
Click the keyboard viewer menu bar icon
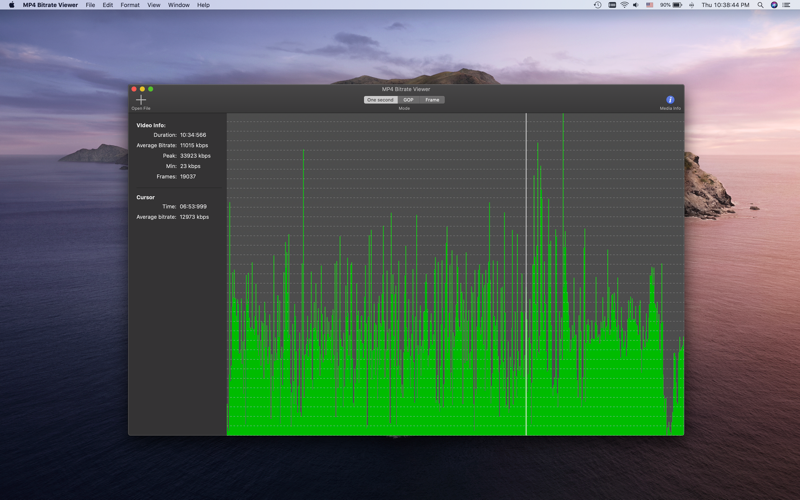pyautogui.click(x=612, y=5)
